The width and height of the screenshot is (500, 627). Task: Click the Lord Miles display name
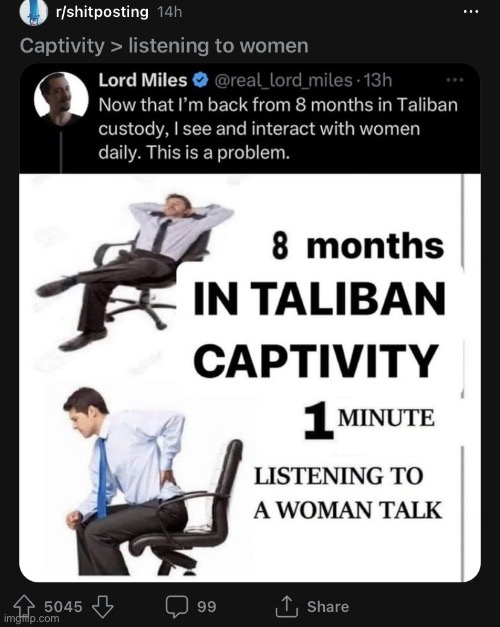pos(143,80)
